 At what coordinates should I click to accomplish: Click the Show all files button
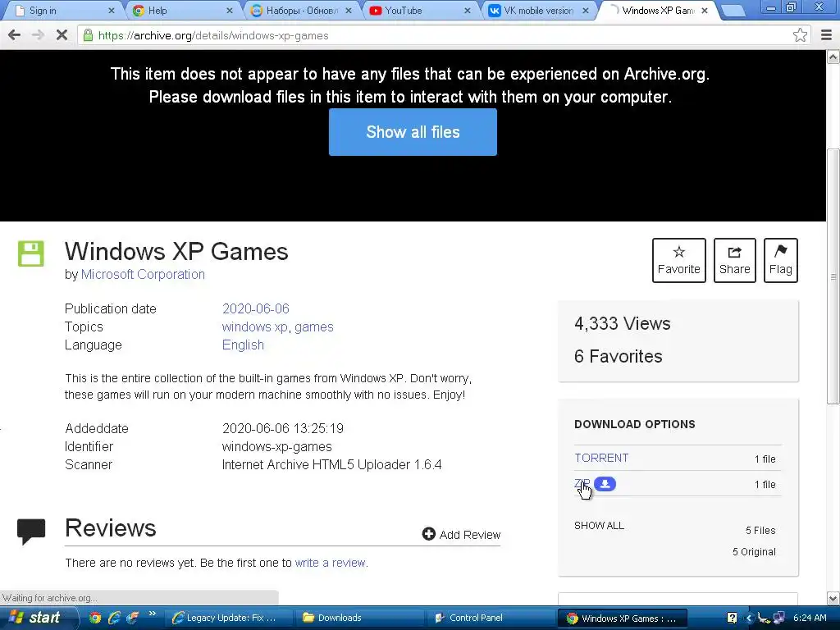point(413,132)
